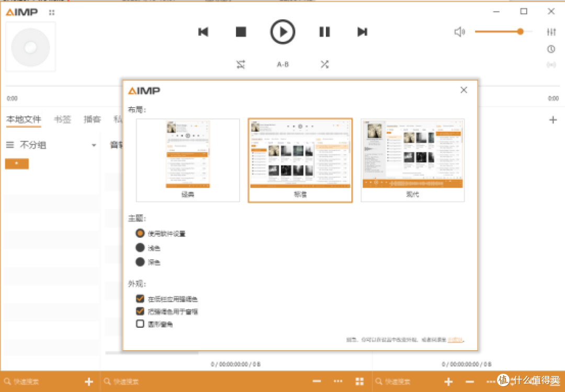The height and width of the screenshot is (392, 565).
Task: Toggle shuffle playback icon
Action: pyautogui.click(x=324, y=64)
